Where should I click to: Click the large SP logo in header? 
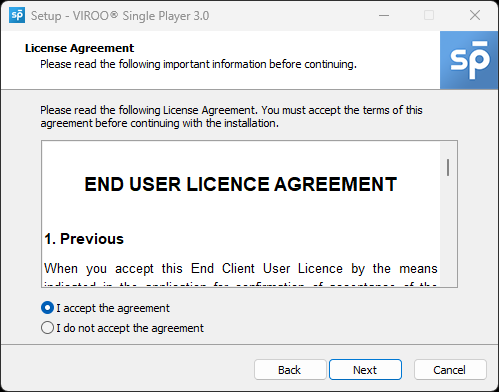point(469,60)
